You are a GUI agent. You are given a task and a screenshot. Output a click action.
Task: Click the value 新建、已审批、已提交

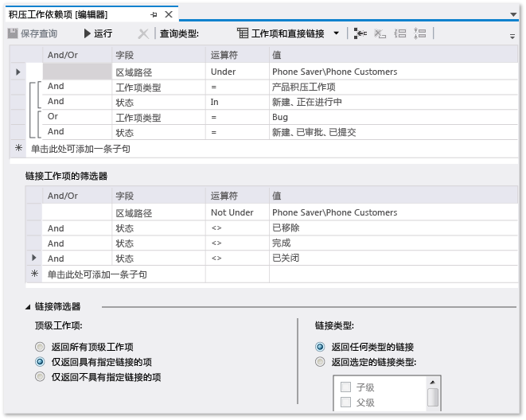[393, 132]
